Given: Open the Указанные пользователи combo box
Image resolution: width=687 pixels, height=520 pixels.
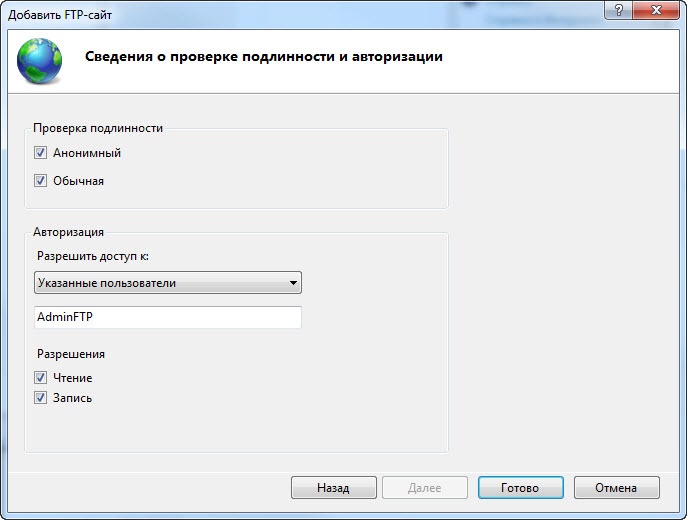Looking at the screenshot, I should tap(160, 283).
